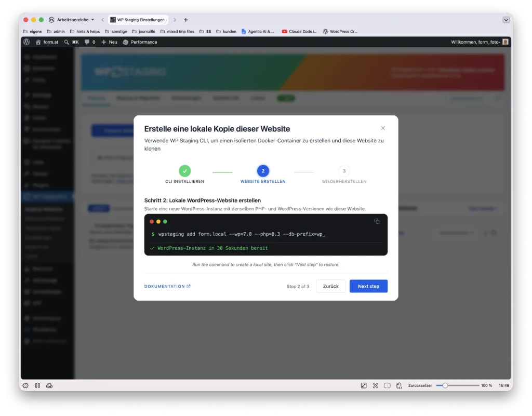Screen dimensions: 532x416
Task: Click the split view icon in status bar
Action: (x=387, y=385)
